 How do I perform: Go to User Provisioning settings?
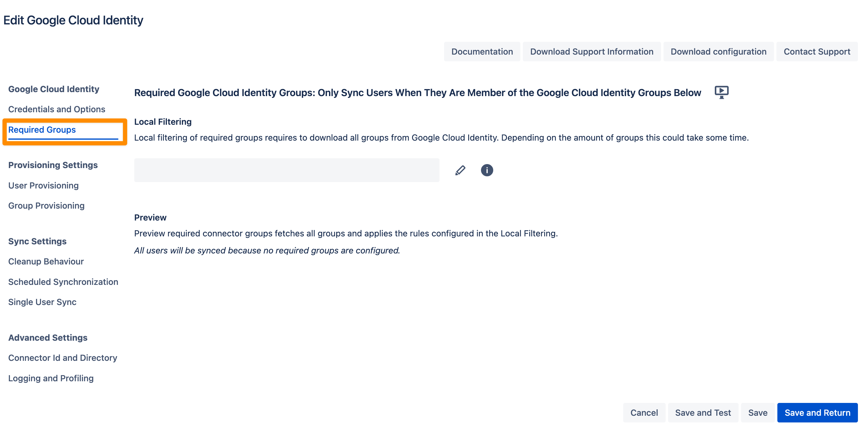point(43,185)
